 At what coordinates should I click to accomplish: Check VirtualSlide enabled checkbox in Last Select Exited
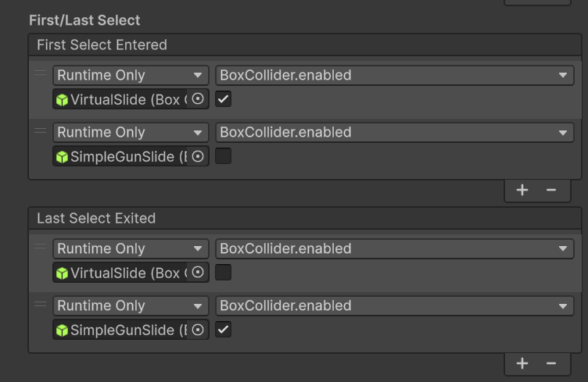click(224, 273)
